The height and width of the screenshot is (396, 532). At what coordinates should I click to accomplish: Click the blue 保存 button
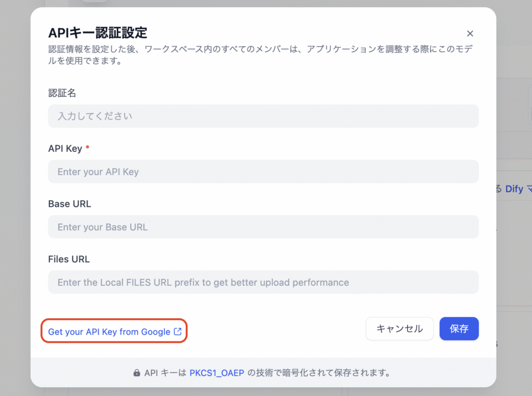click(x=459, y=328)
